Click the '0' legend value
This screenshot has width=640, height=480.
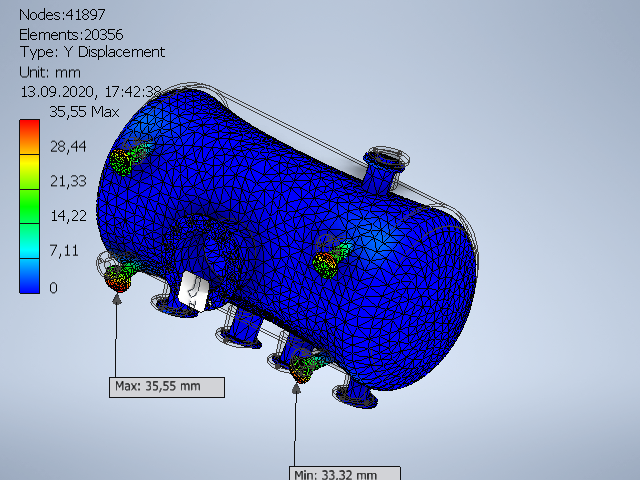(53, 288)
